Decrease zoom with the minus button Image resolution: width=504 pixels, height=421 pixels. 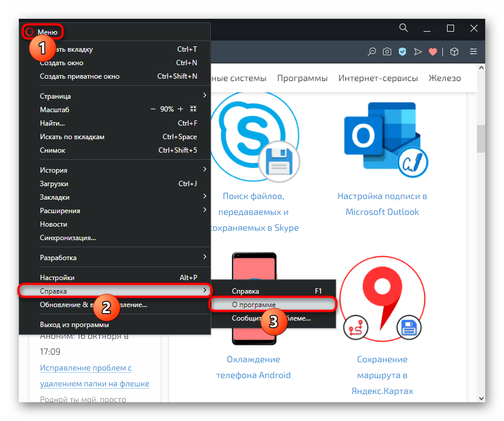pyautogui.click(x=153, y=109)
